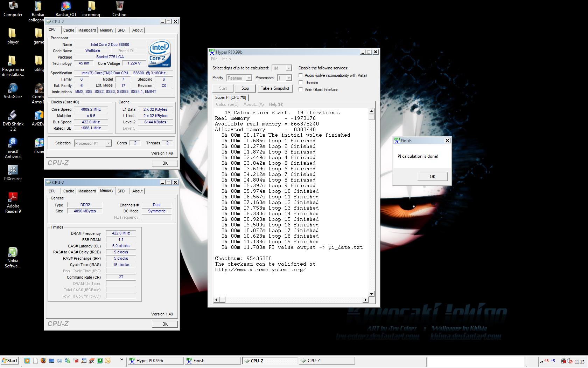Select the Super PI [CPU #0] tab
588x368 pixels.
click(231, 97)
